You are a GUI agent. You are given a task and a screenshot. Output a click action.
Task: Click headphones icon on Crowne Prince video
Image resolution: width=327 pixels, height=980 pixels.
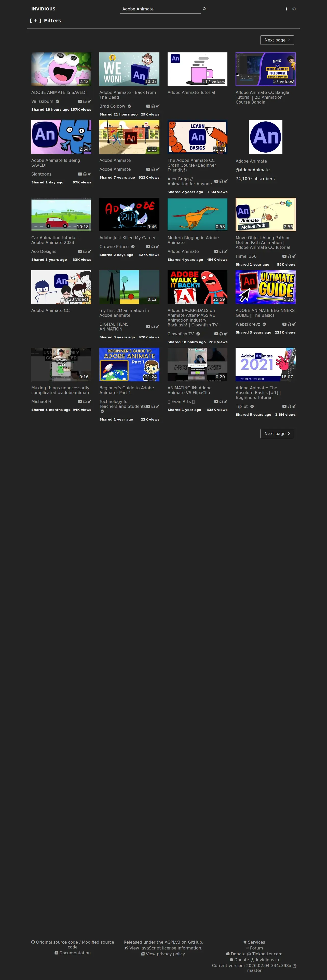[153, 247]
